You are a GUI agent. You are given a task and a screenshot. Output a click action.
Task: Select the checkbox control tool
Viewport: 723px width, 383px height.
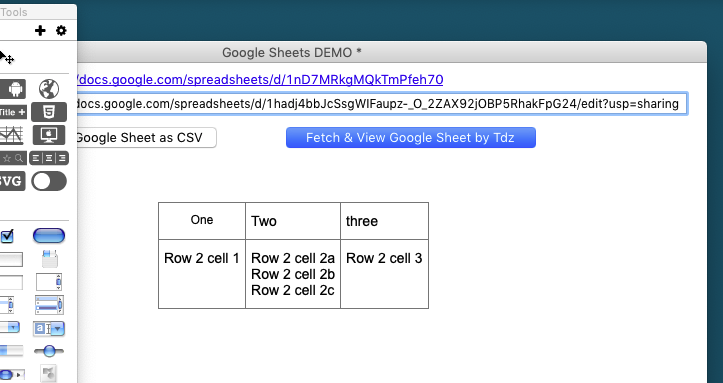[7, 236]
